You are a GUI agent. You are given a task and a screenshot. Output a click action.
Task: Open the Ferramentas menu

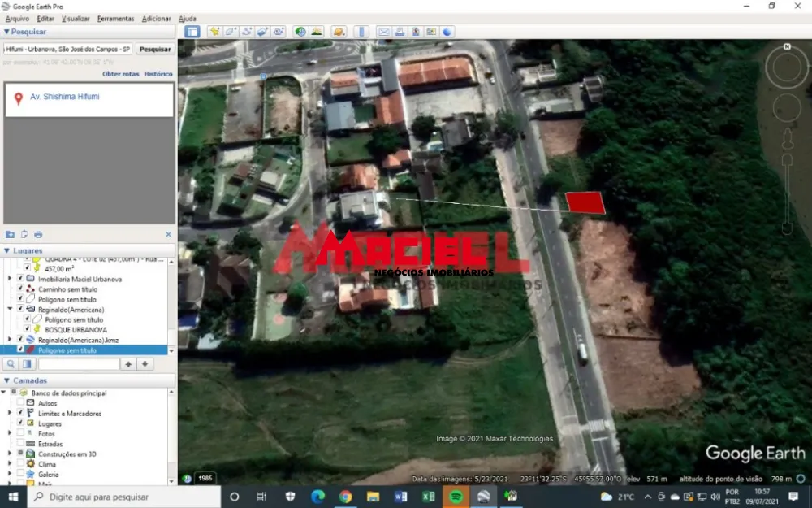click(115, 18)
